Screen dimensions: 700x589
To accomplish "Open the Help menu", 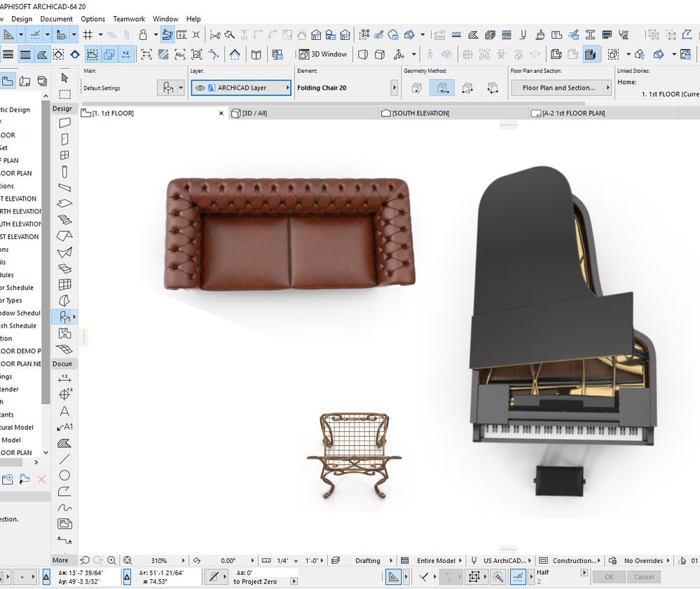I will pos(193,19).
